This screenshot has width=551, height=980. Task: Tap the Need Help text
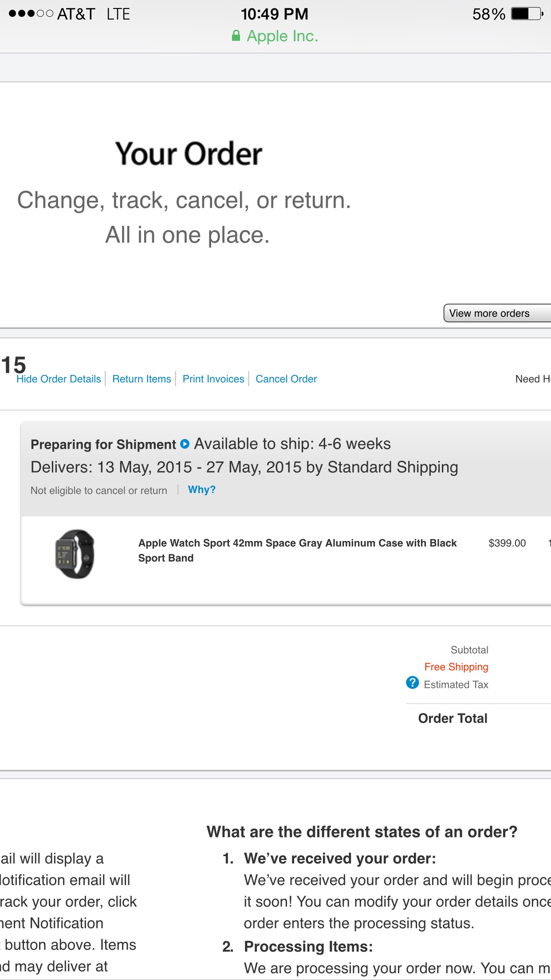coord(532,379)
